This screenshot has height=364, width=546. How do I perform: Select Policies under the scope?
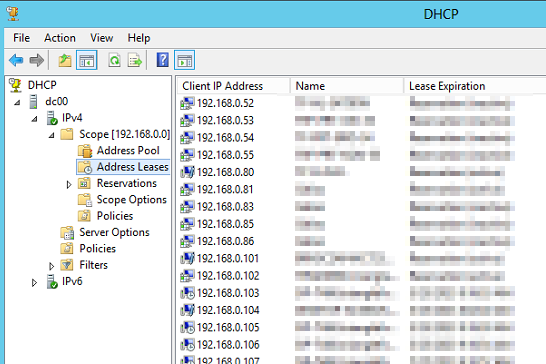pos(115,216)
